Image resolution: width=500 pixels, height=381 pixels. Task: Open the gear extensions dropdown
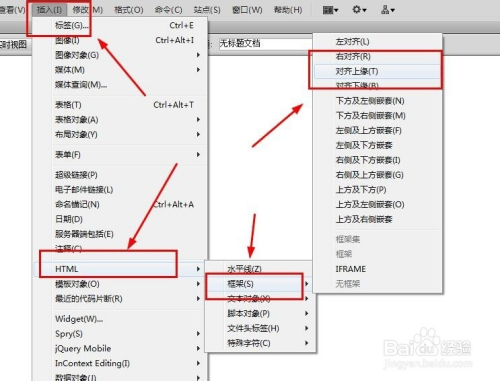(359, 10)
